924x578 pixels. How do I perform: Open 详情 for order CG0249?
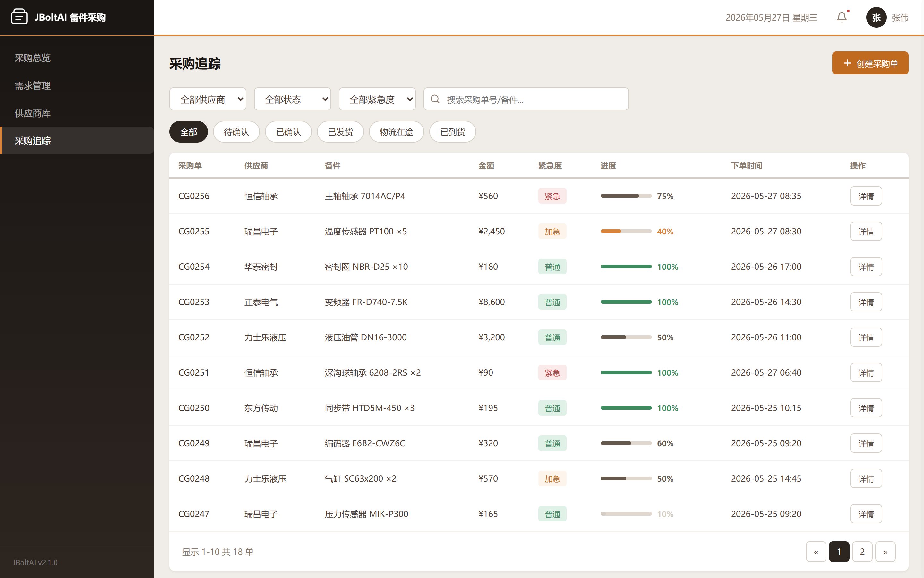coord(866,443)
